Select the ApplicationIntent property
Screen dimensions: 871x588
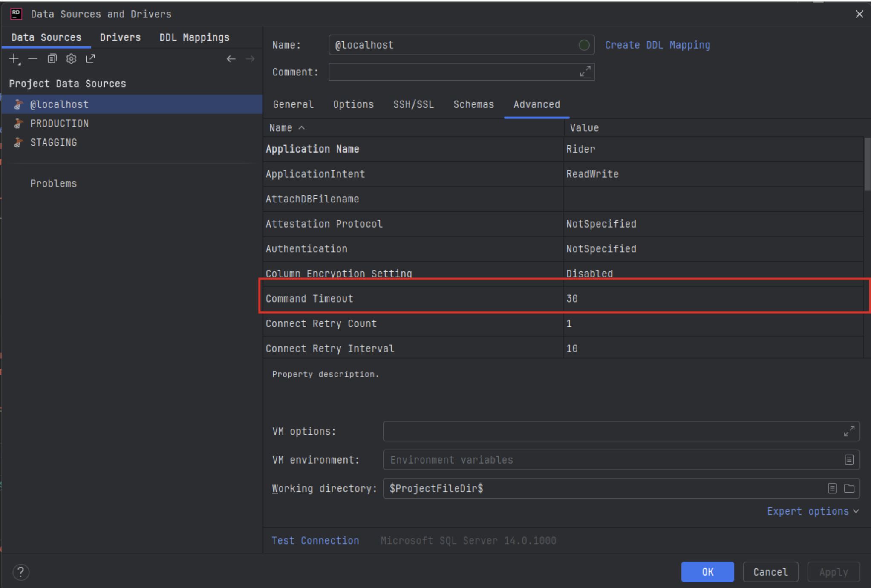[x=413, y=174]
